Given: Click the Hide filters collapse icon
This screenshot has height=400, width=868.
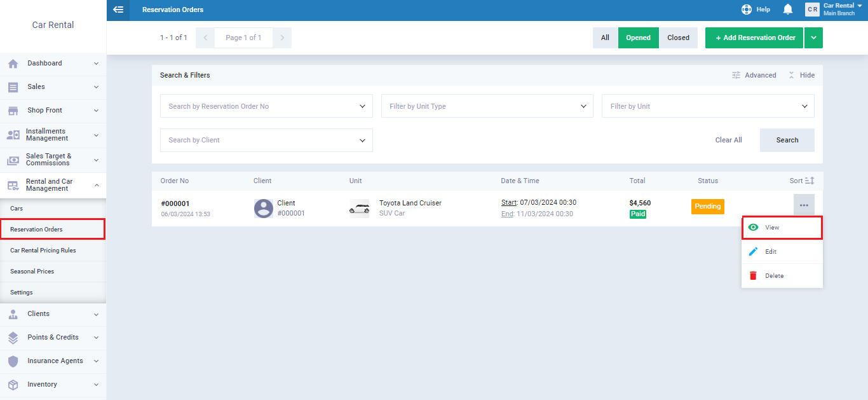Looking at the screenshot, I should tap(792, 75).
